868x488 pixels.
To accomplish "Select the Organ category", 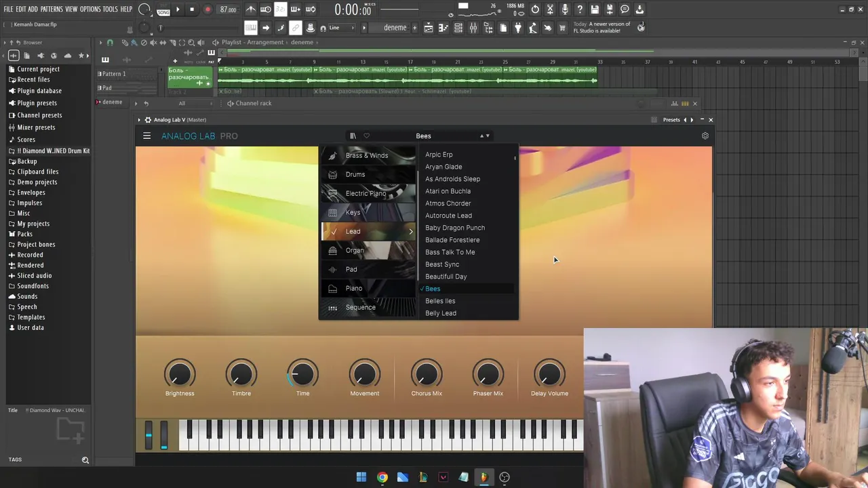I will [368, 250].
